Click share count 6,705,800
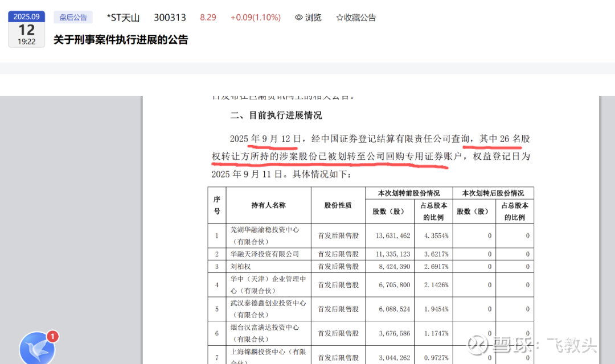 (394, 286)
